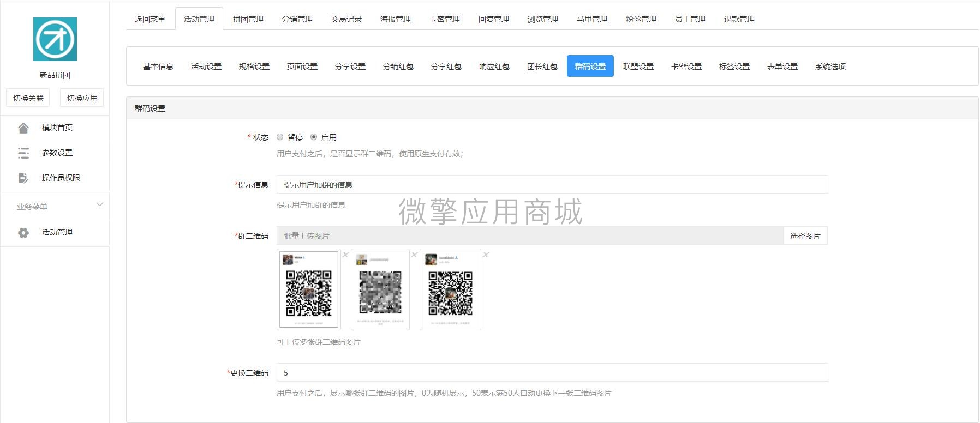
Task: Select the blurred middle QR code thumbnail
Action: click(380, 289)
